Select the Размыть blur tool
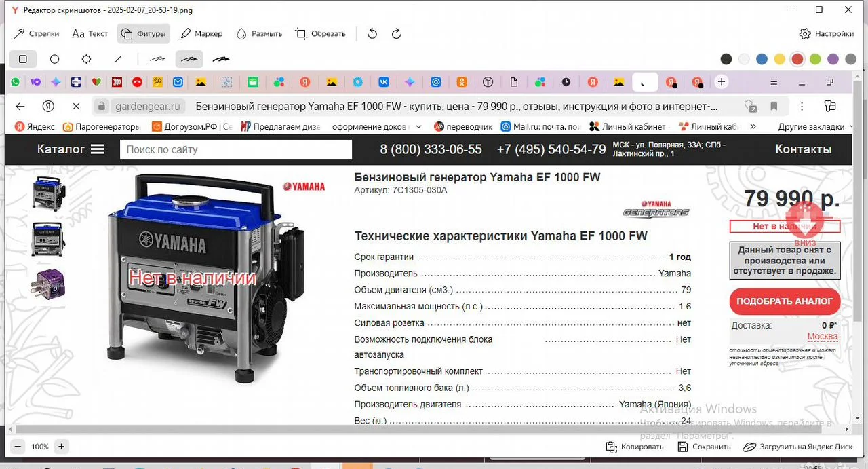Image resolution: width=868 pixels, height=469 pixels. tap(259, 33)
